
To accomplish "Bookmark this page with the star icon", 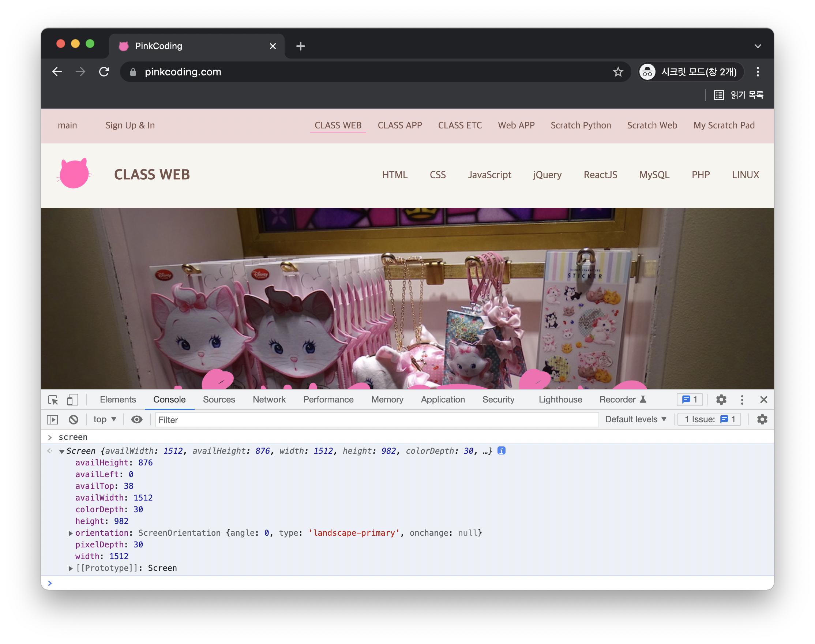I will [617, 72].
